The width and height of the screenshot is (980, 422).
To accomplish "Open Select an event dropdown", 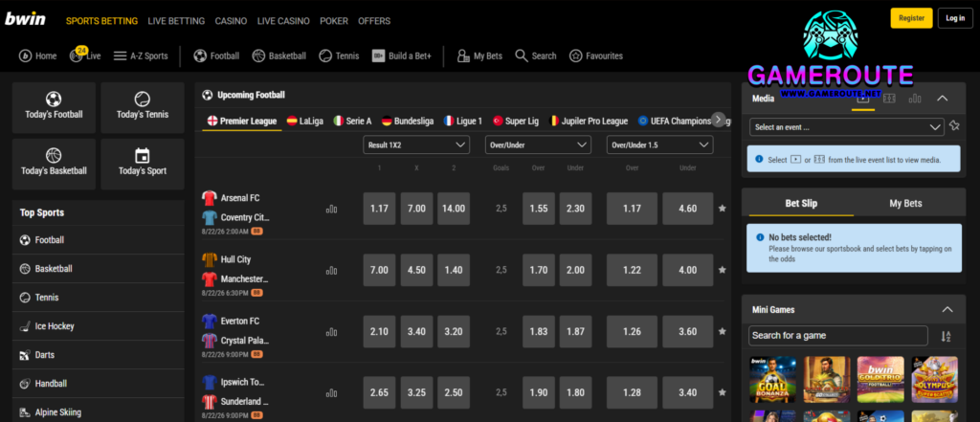I will click(x=847, y=127).
